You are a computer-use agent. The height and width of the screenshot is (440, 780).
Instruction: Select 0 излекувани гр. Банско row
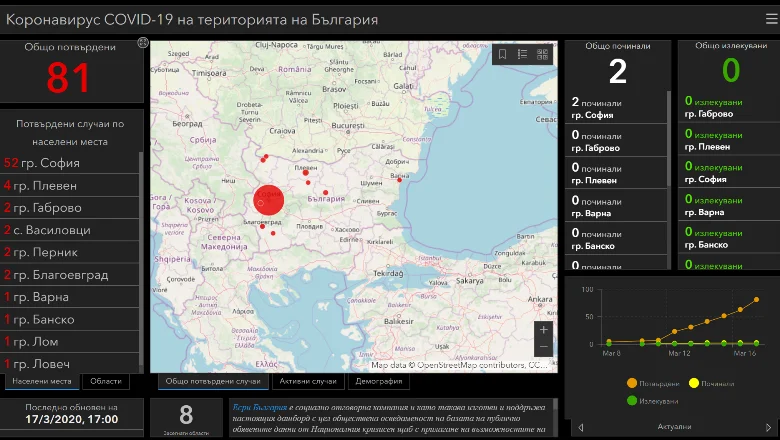[x=729, y=238]
